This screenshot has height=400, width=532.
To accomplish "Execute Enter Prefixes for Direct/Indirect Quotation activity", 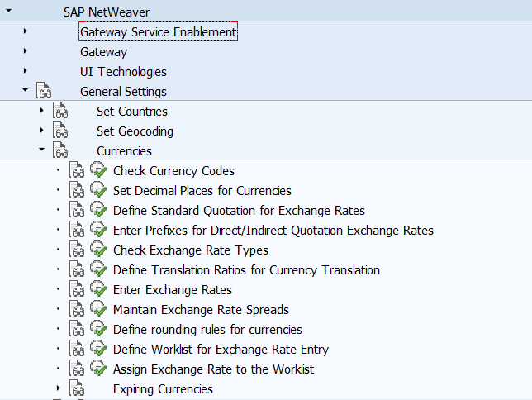I will pos(98,229).
